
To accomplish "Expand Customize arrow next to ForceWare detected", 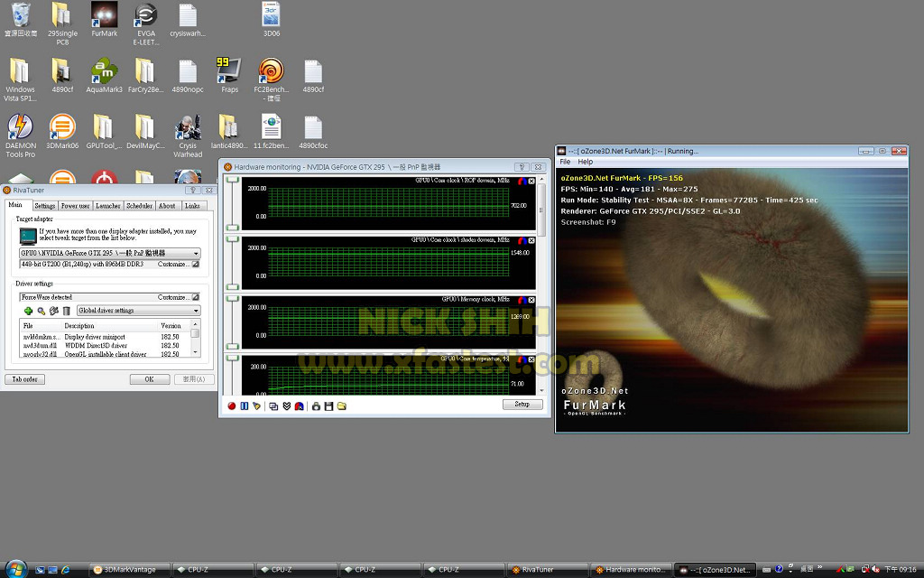I will pyautogui.click(x=195, y=297).
